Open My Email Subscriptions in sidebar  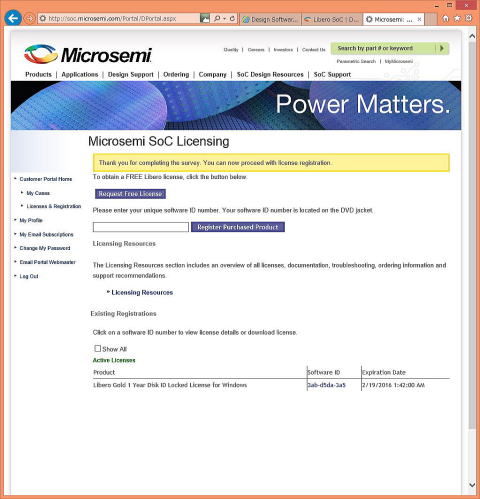(46, 234)
